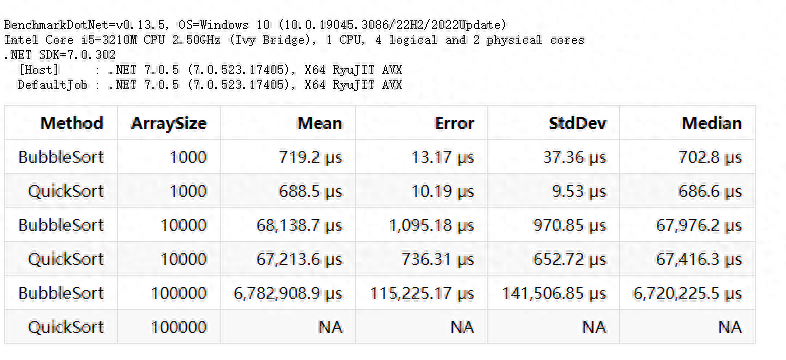Select the 100000 ArraySize in QuickSort row
The image size is (786, 360).
(x=179, y=327)
